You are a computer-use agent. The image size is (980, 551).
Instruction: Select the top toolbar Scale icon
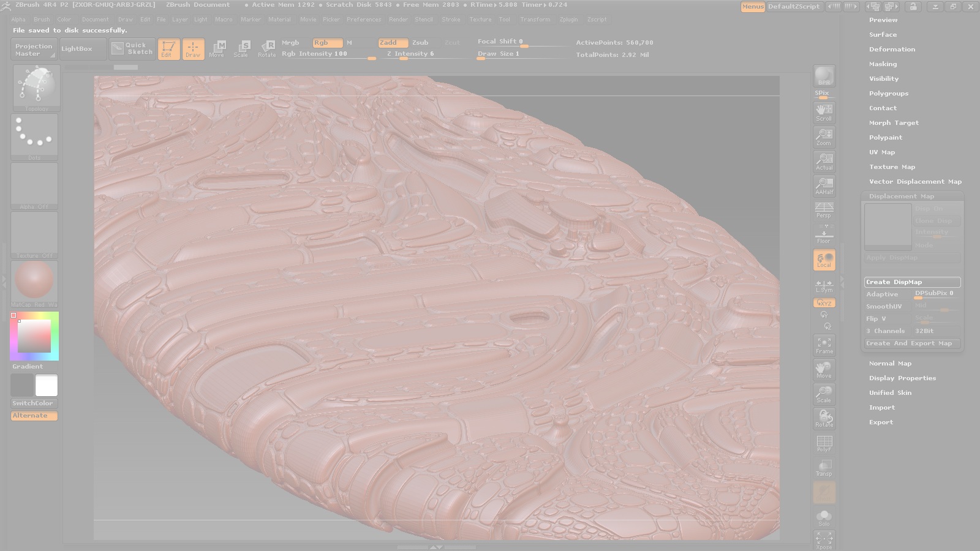241,49
